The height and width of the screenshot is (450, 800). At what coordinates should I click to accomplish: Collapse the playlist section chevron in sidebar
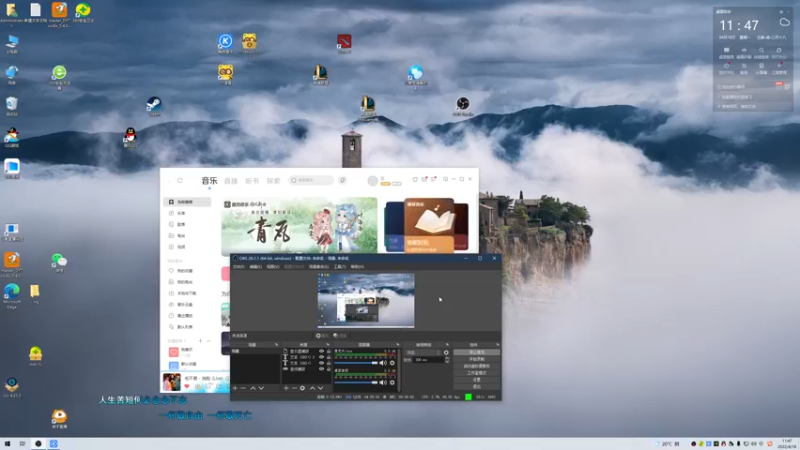point(208,341)
